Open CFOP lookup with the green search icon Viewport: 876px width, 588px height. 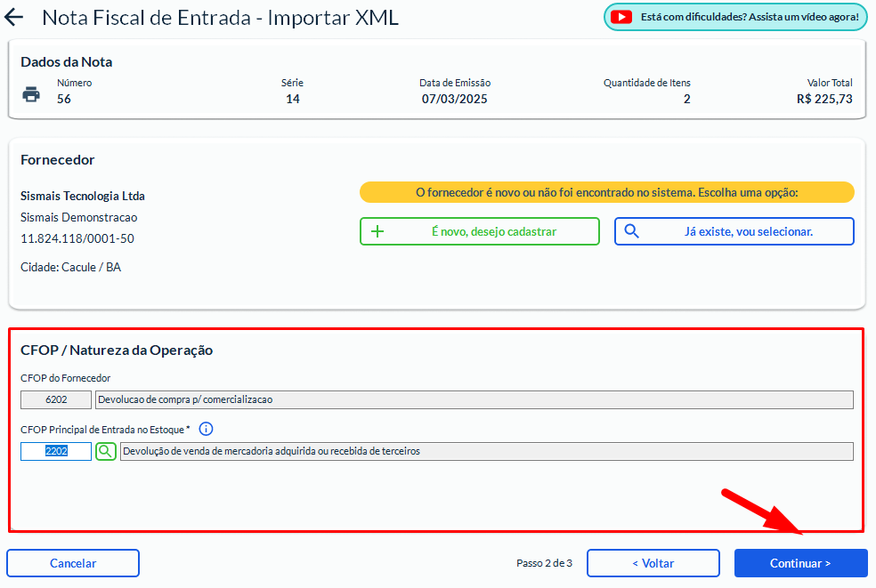pos(106,451)
